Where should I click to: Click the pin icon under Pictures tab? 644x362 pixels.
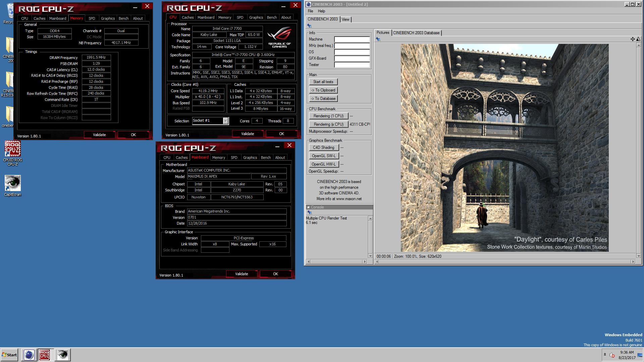click(378, 39)
